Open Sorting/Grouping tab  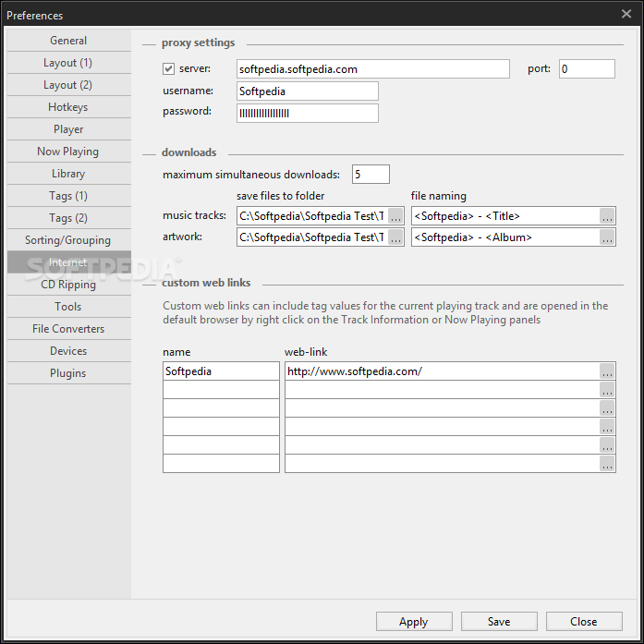(69, 240)
